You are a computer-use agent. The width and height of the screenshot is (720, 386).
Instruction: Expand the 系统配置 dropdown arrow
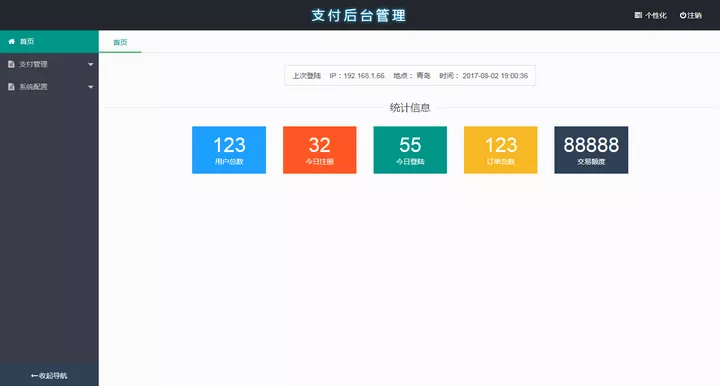click(x=90, y=87)
